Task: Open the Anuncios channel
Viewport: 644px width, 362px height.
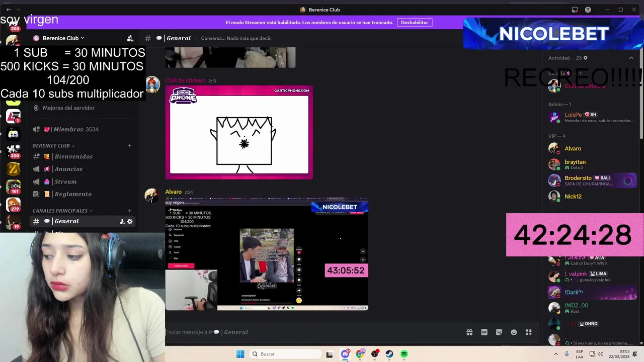Action: tap(83, 169)
